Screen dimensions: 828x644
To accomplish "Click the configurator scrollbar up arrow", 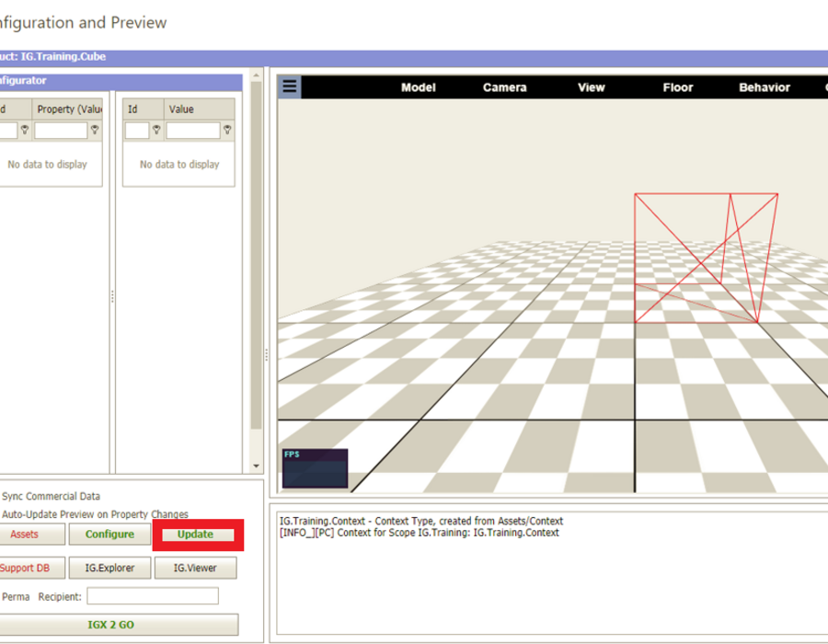I will [256, 75].
